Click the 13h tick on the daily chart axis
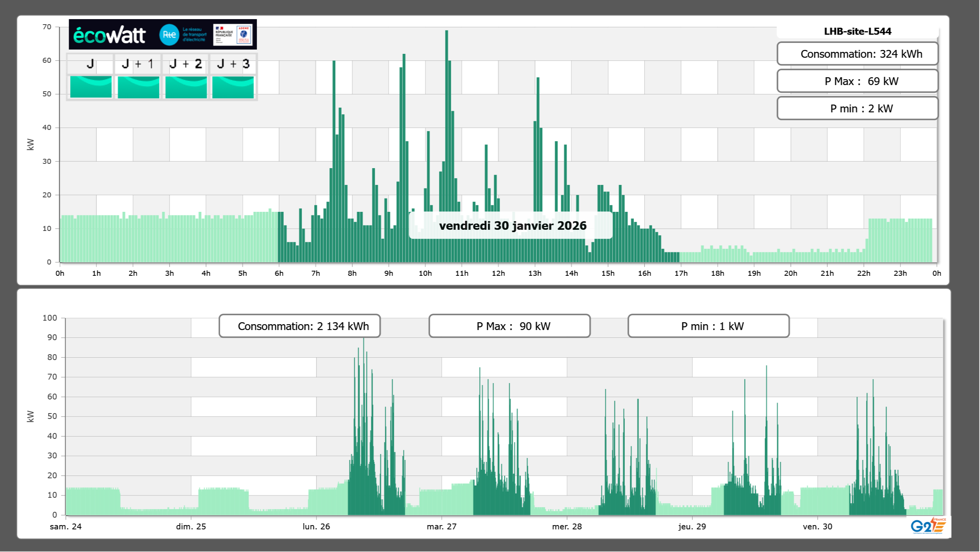 click(535, 273)
